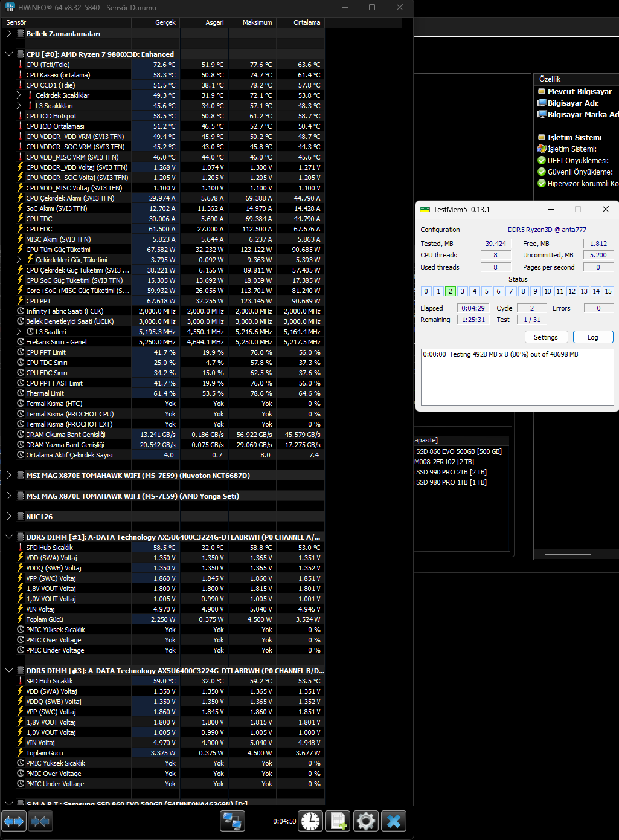Close sensors with the blue X toolbar icon
Image resolution: width=619 pixels, height=840 pixels.
pyautogui.click(x=394, y=821)
